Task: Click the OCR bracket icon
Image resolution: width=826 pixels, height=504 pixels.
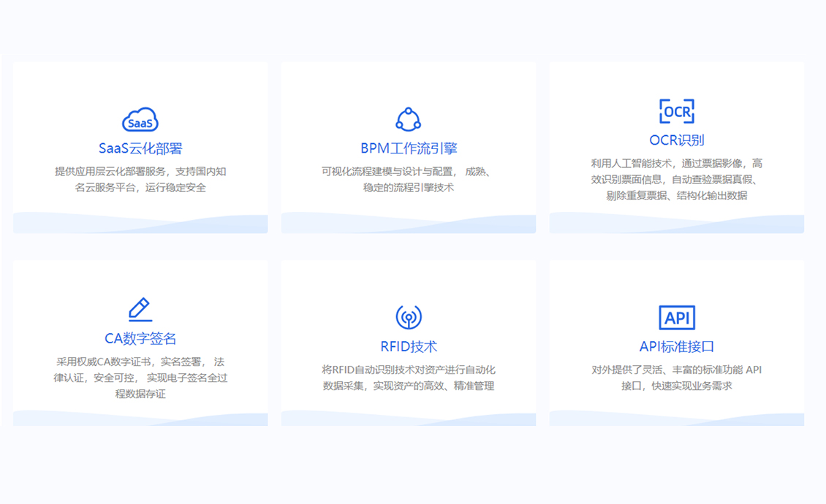Action: click(676, 111)
